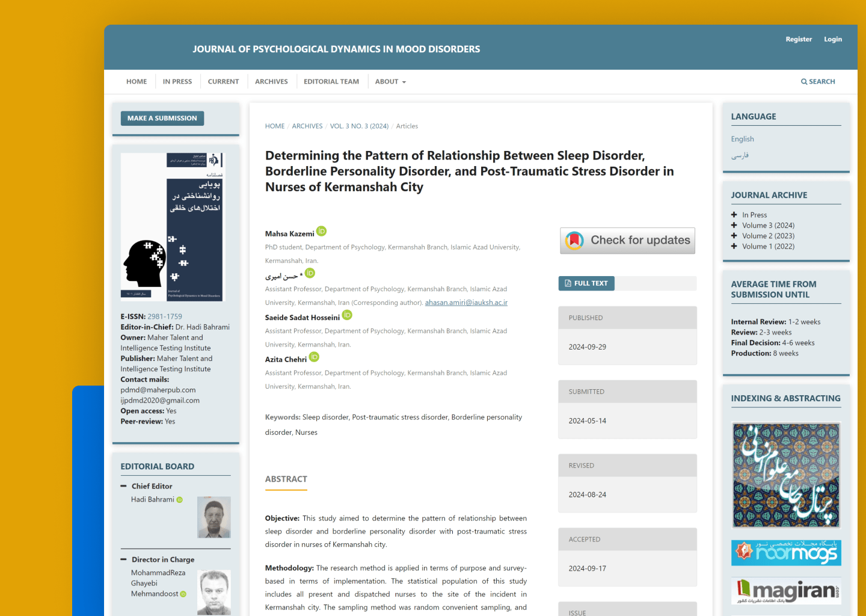
Task: Click ijpdmd2020@gmail.com contact mail
Action: [160, 401]
